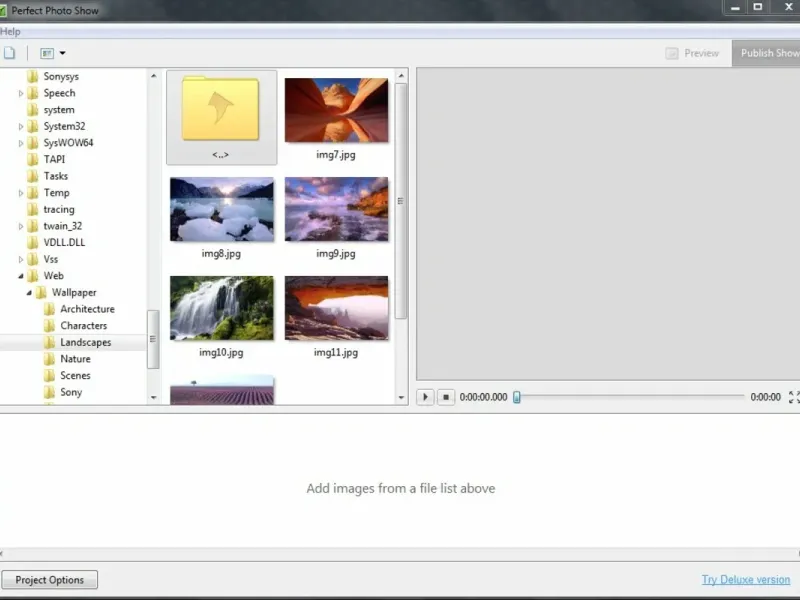Select the Sonysys folder

[61, 77]
